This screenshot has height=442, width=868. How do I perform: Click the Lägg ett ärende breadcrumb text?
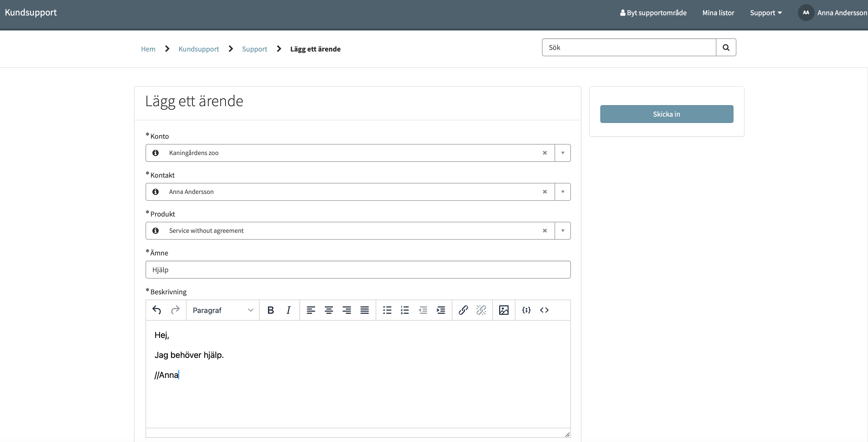point(316,49)
